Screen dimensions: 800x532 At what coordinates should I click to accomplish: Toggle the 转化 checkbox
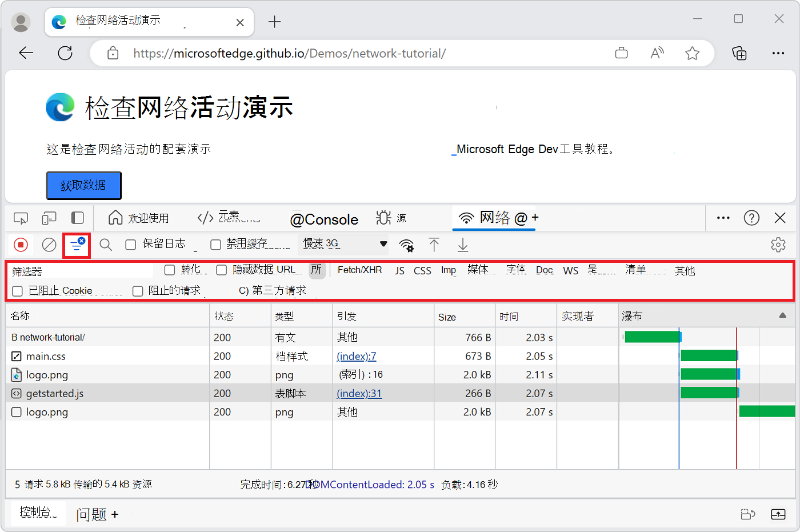(170, 270)
